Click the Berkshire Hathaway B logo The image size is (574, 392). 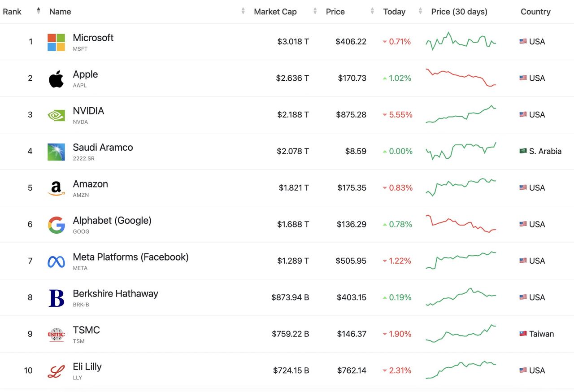click(56, 298)
